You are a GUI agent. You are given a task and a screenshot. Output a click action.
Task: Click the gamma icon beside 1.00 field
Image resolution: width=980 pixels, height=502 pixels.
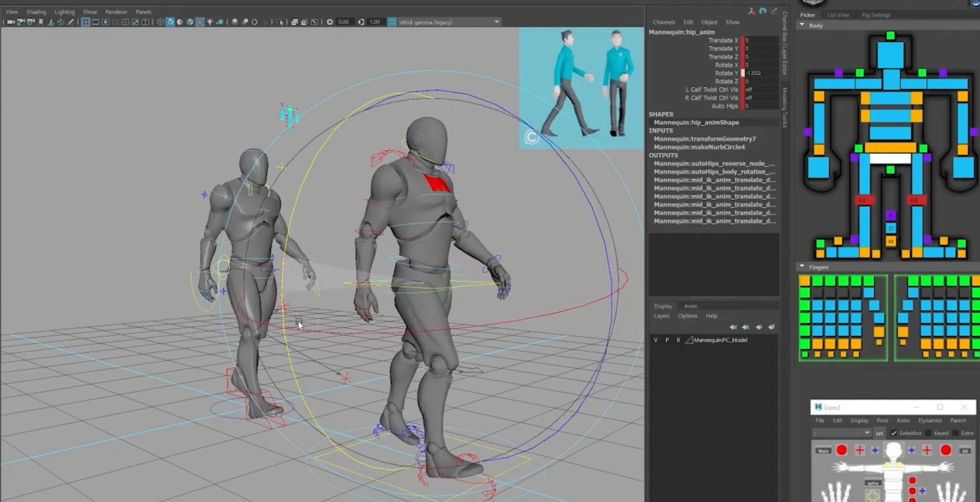pyautogui.click(x=361, y=22)
